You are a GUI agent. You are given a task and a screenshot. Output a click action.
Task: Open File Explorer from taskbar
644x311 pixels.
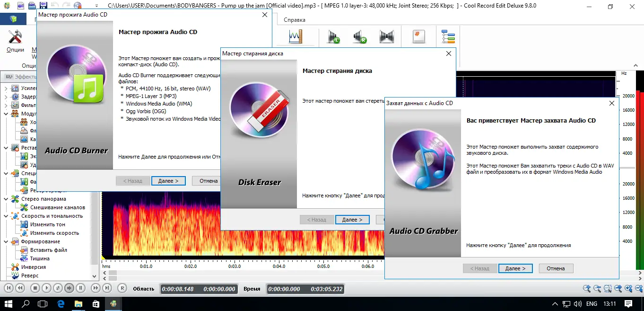[x=78, y=303]
